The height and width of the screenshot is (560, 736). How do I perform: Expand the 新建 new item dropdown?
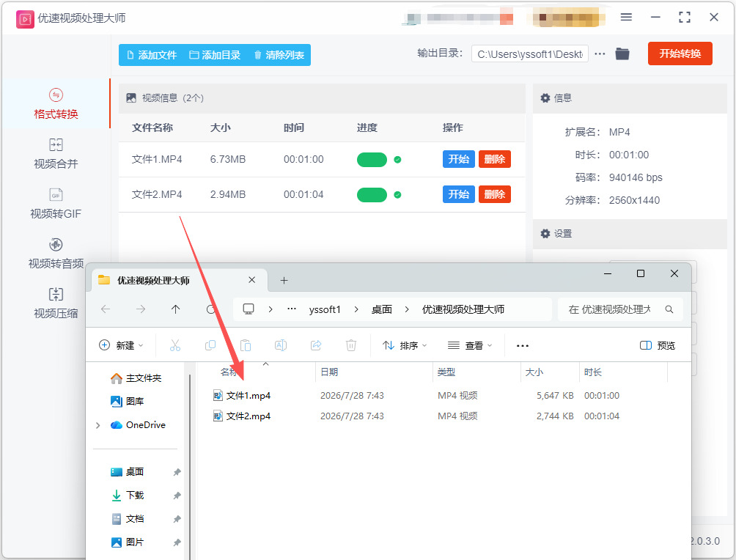tap(121, 345)
